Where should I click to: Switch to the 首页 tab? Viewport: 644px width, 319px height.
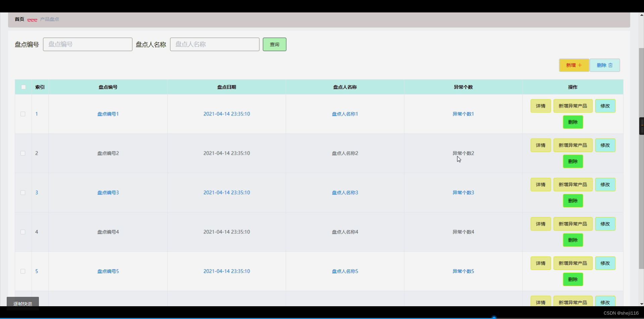[x=19, y=19]
